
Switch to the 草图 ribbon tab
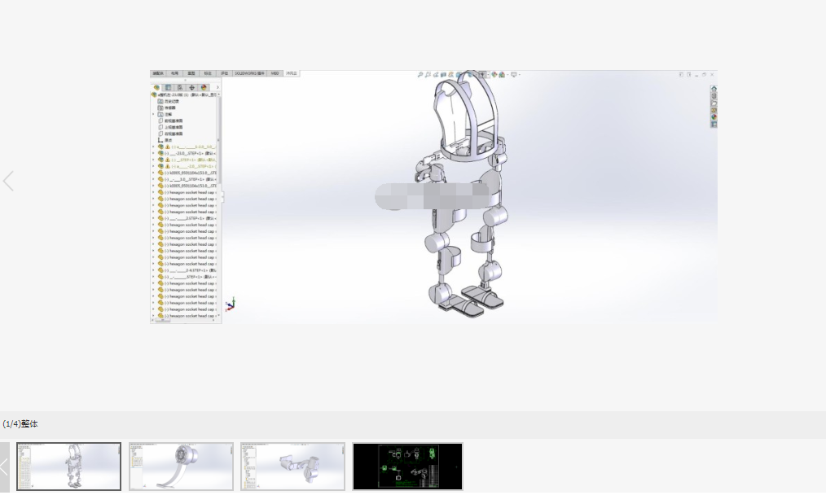click(x=191, y=73)
